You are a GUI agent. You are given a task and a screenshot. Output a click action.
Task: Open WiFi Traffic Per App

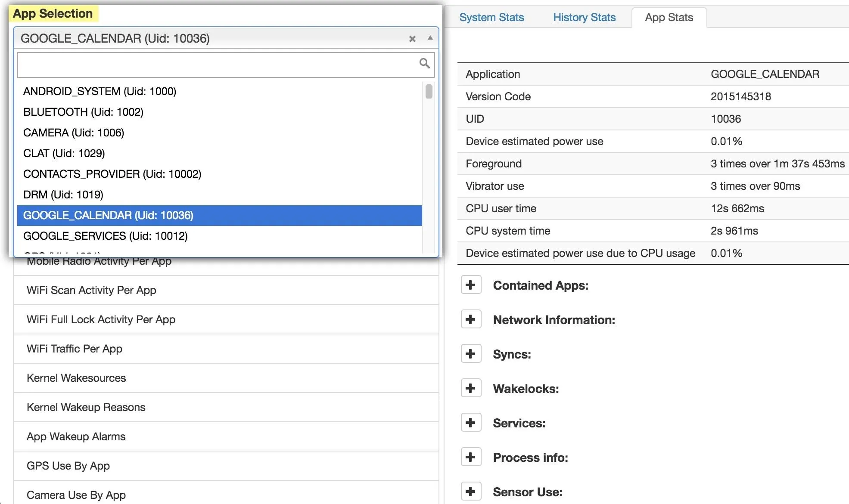(x=226, y=349)
